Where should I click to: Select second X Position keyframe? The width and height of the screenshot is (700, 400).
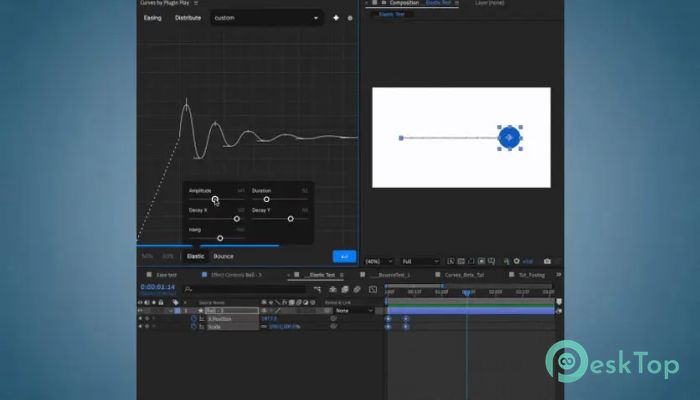[405, 319]
